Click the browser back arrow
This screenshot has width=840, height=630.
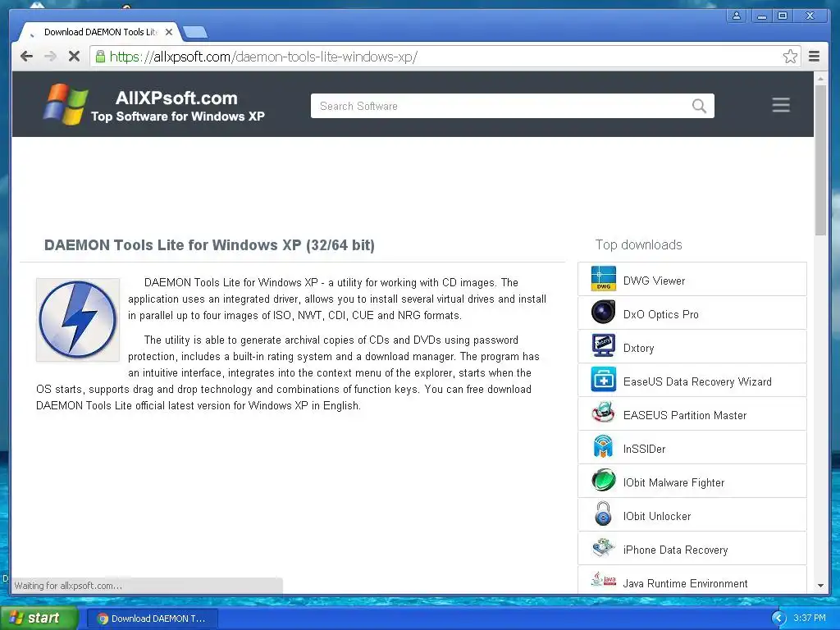pyautogui.click(x=26, y=57)
